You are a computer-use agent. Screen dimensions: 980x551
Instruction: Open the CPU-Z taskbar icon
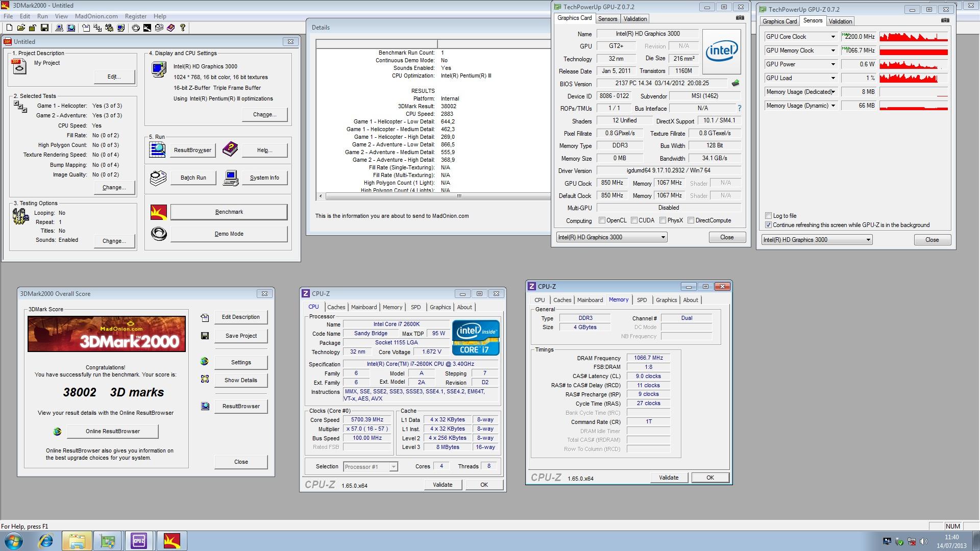pyautogui.click(x=139, y=541)
